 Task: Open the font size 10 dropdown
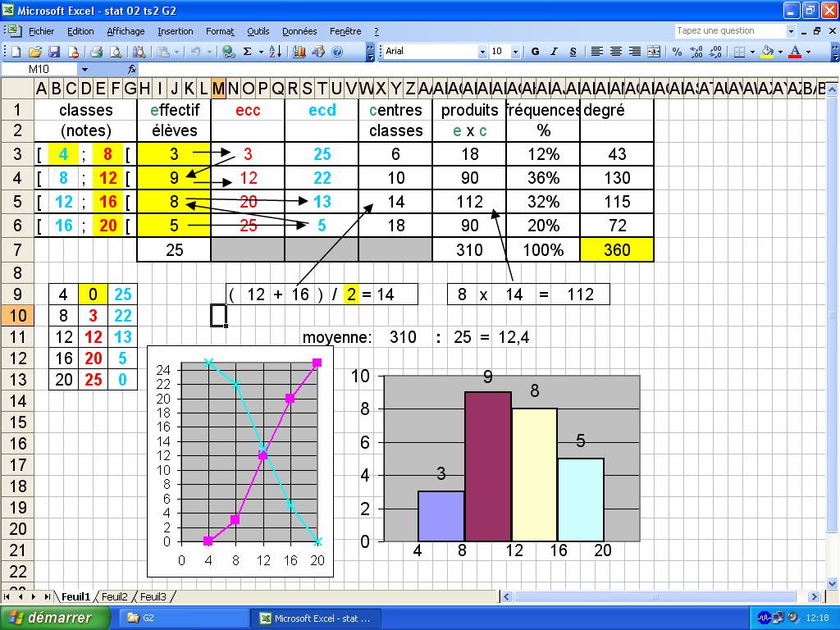(x=515, y=52)
